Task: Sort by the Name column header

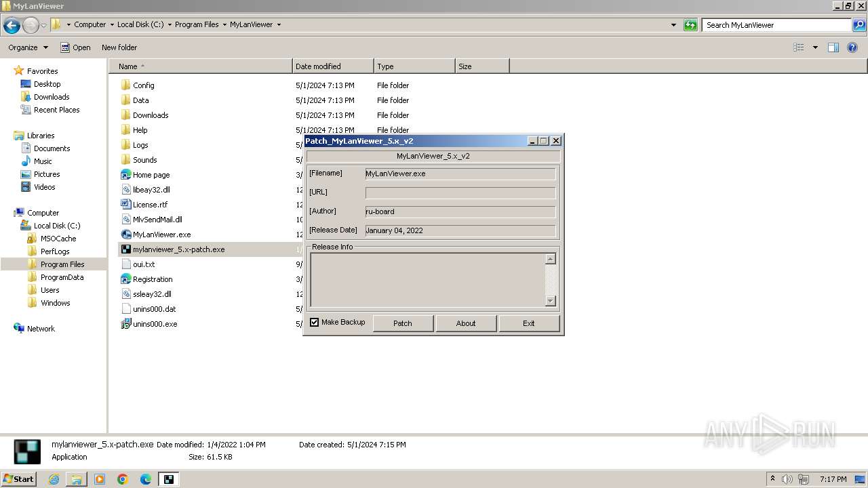Action: pyautogui.click(x=201, y=66)
